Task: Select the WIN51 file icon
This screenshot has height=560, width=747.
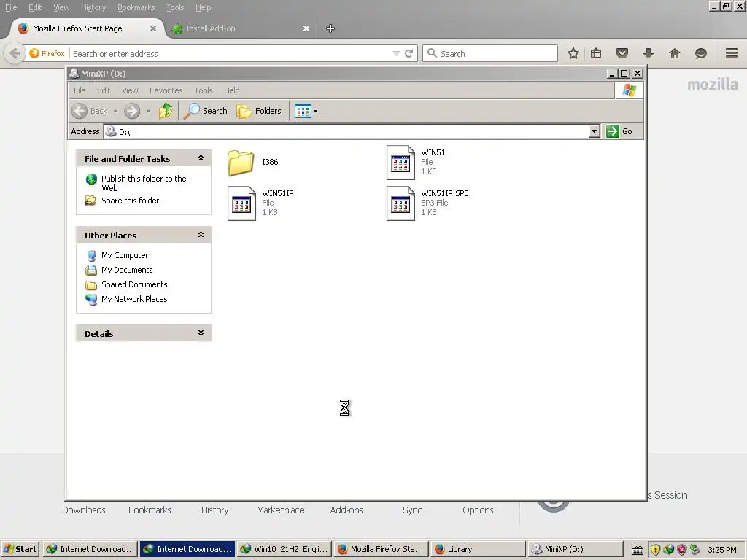Action: [400, 163]
